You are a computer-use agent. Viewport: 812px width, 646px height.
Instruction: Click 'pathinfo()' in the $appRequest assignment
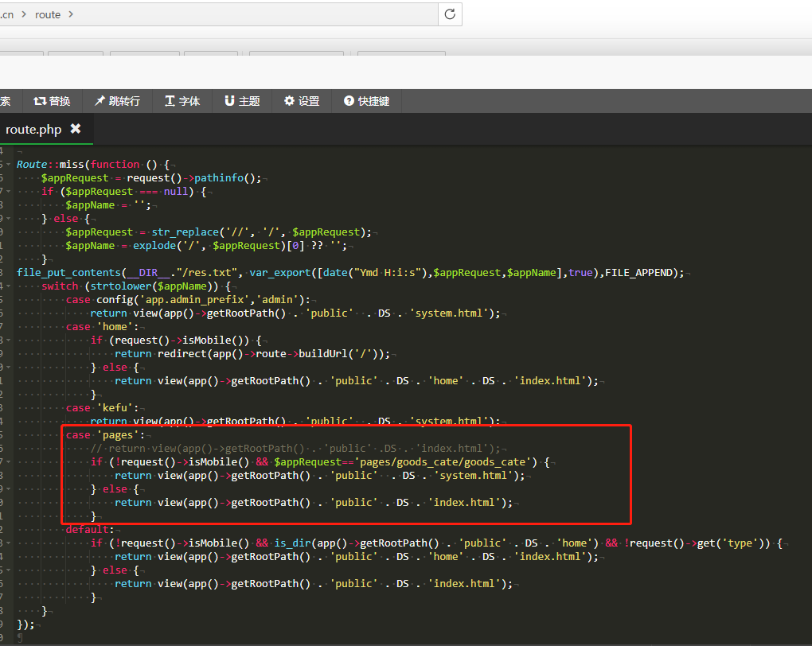point(224,178)
